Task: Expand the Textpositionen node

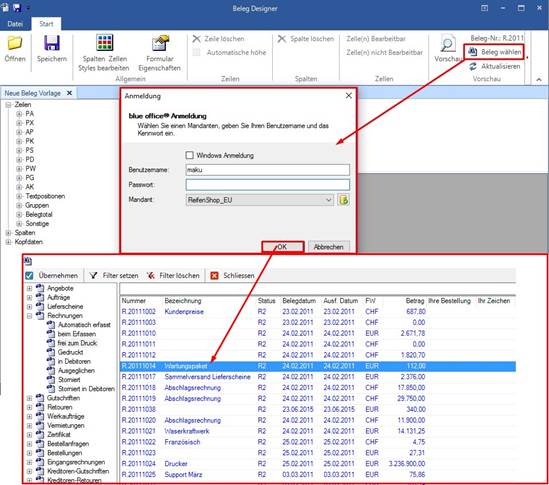Action: pos(19,196)
